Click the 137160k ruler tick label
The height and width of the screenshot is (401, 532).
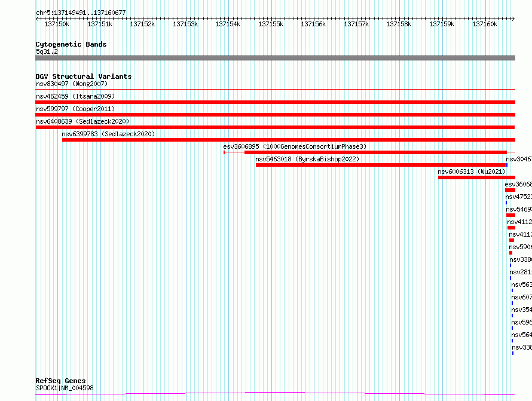[x=485, y=24]
